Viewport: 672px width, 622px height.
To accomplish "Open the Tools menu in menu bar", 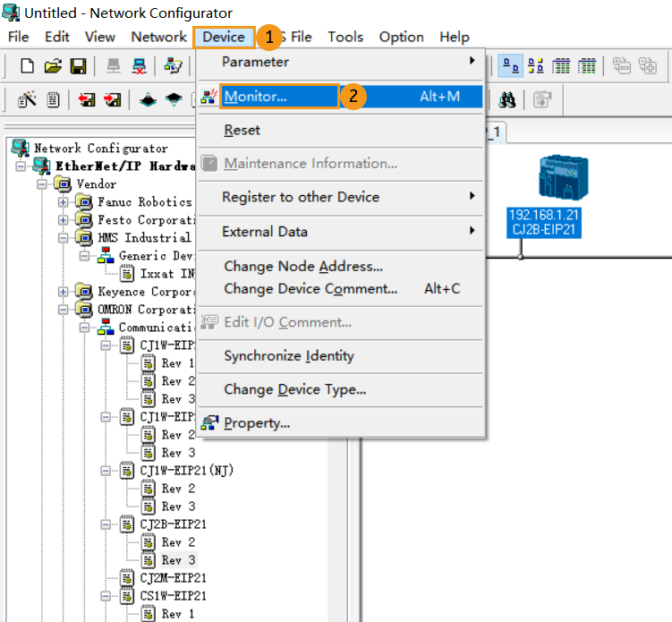I will pos(345,37).
